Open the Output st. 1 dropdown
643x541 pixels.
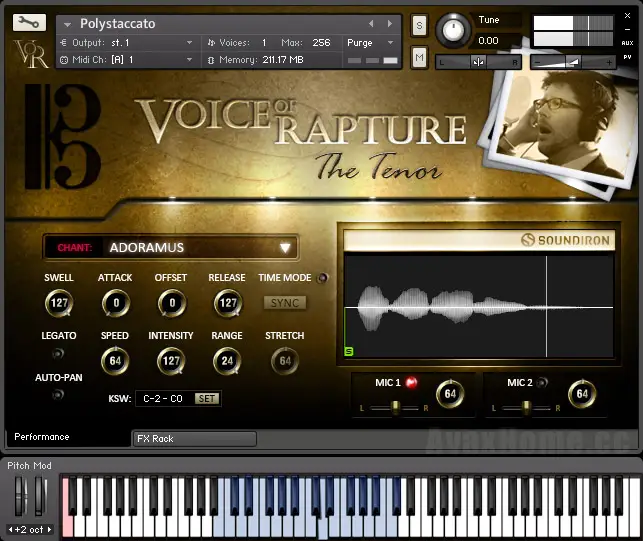[189, 42]
